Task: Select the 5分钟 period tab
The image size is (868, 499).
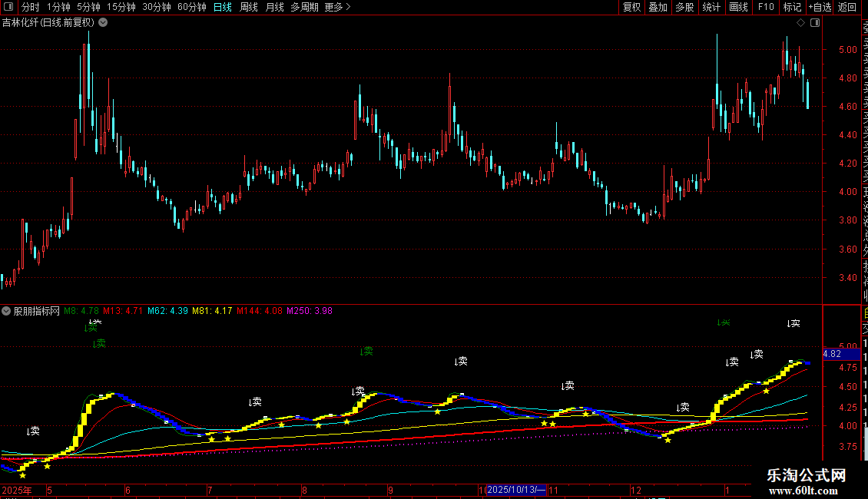Action: pyautogui.click(x=88, y=7)
